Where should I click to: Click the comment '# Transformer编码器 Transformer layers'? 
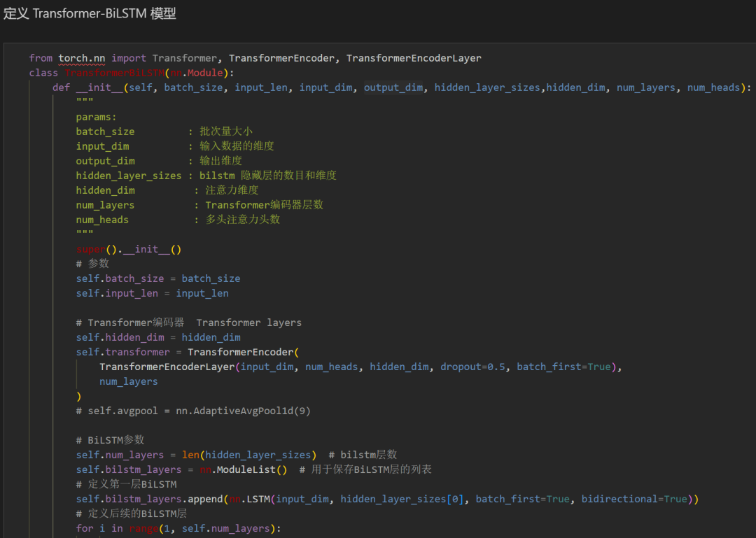click(x=189, y=323)
